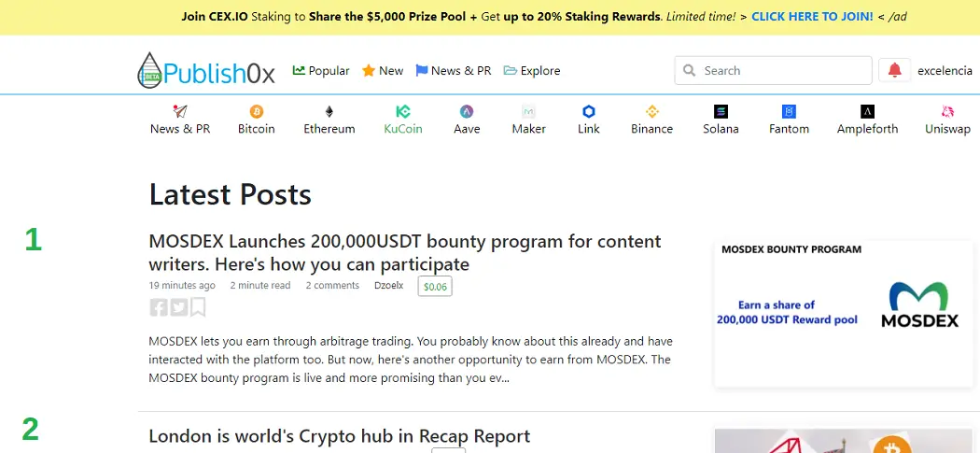
Task: Click the $0.06 tip amount badge
Action: 435,287
